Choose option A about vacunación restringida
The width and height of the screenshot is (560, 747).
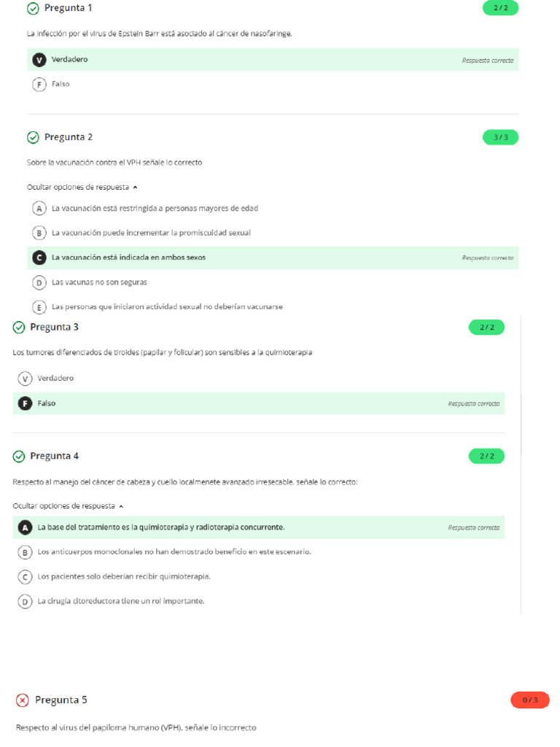pos(39,209)
